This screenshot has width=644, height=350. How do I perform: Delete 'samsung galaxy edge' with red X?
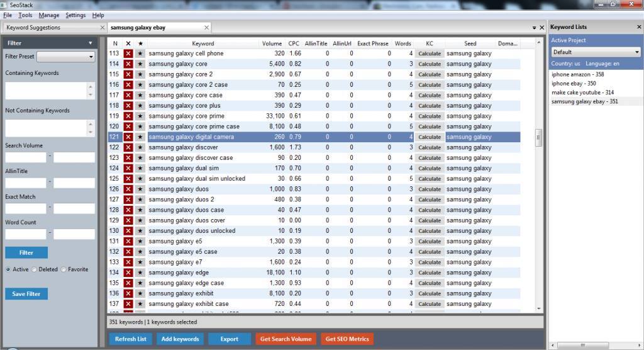tap(128, 273)
